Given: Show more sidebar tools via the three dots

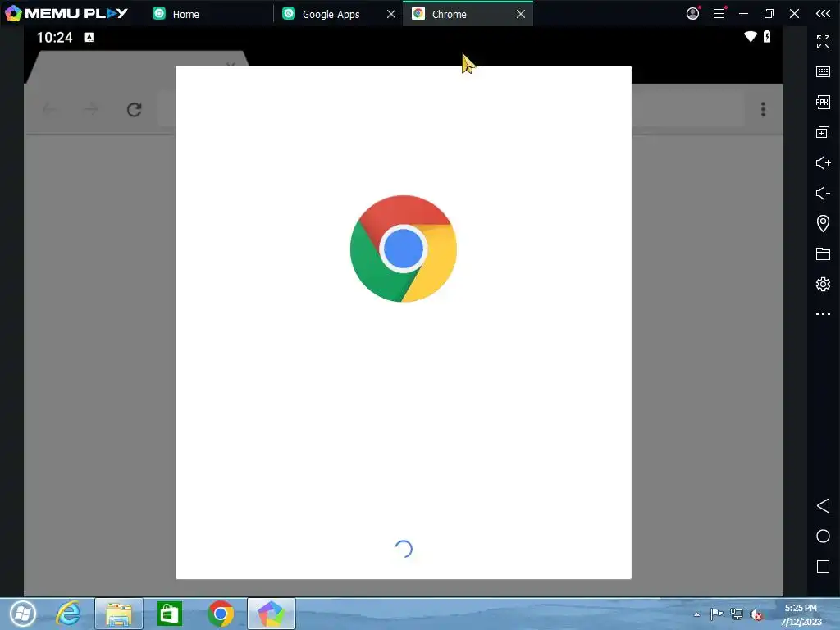Looking at the screenshot, I should [x=823, y=314].
